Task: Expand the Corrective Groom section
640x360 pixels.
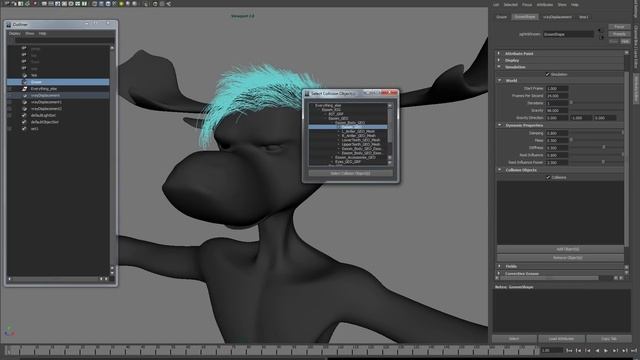Action: pos(500,273)
